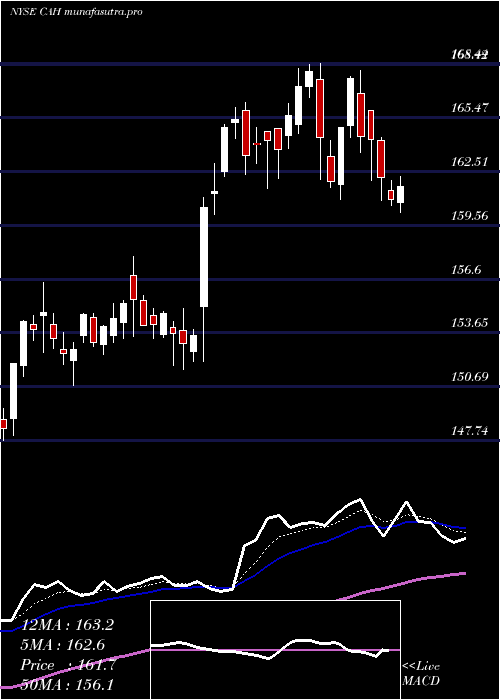
Task: Click the Price : 161.7 readout
Action: pos(68,665)
